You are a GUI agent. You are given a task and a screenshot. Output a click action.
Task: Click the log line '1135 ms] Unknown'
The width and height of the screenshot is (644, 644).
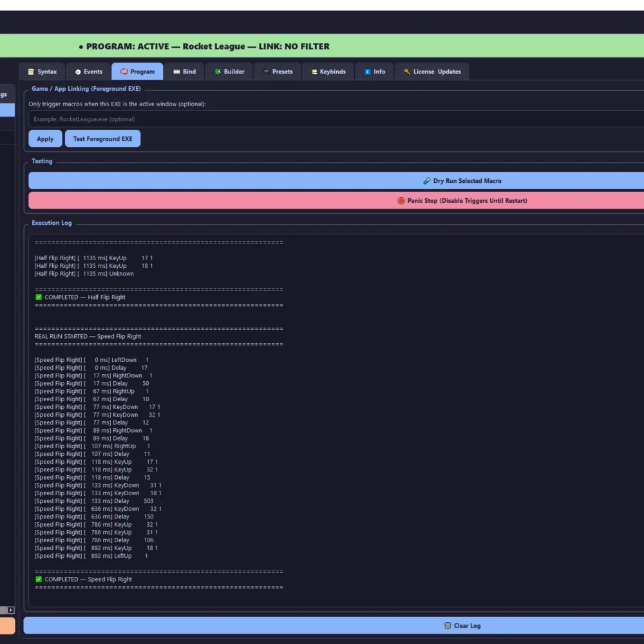pyautogui.click(x=84, y=274)
